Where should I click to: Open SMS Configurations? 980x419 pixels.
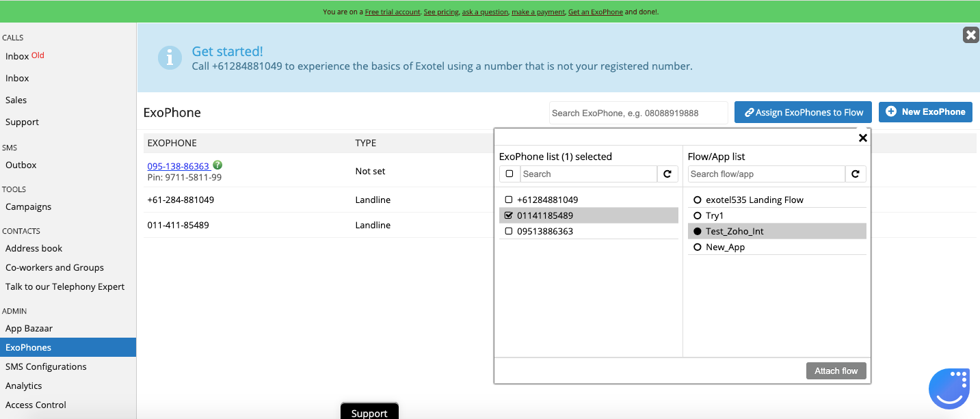tap(46, 366)
